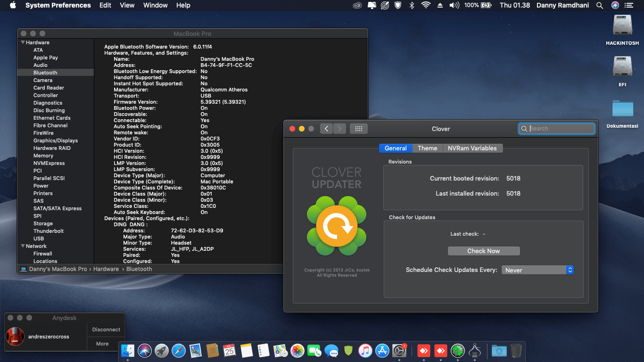Click the Check Now button
The height and width of the screenshot is (362, 644).
click(484, 251)
